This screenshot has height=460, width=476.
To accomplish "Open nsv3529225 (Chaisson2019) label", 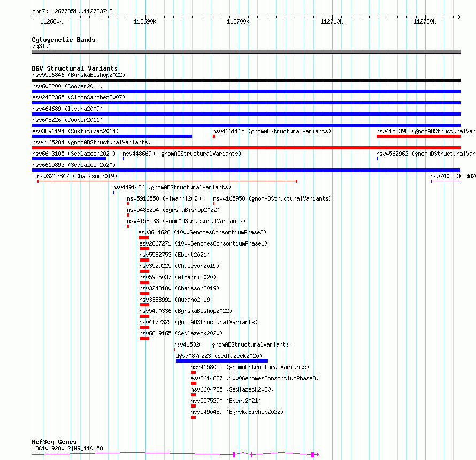I will 179,266.
